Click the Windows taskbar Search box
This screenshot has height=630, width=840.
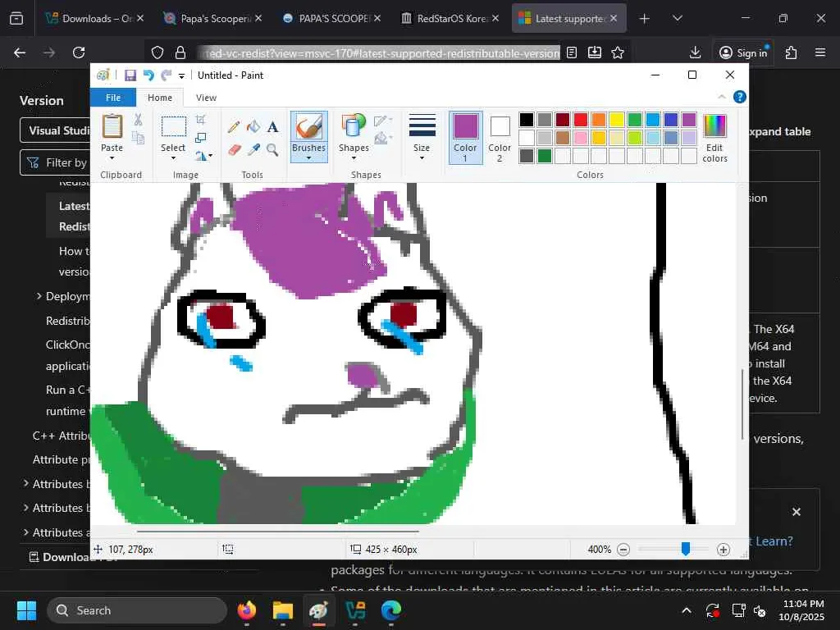(x=137, y=610)
